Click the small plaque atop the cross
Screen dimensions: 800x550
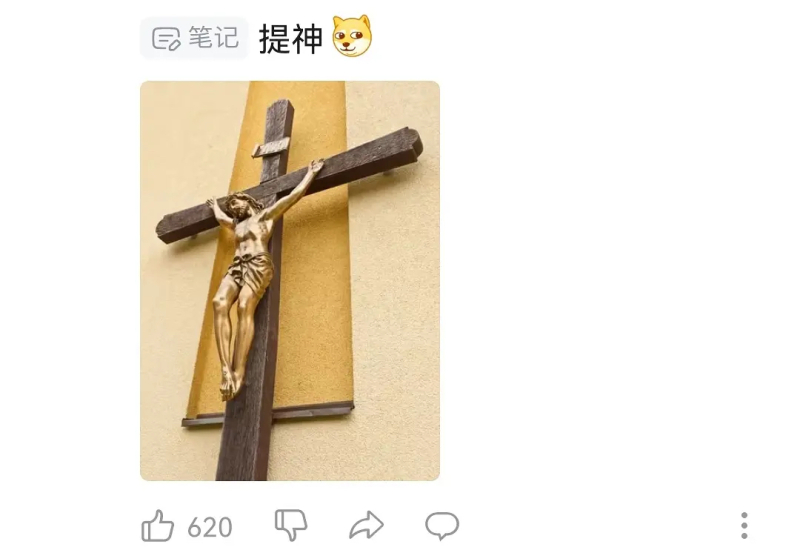click(271, 147)
